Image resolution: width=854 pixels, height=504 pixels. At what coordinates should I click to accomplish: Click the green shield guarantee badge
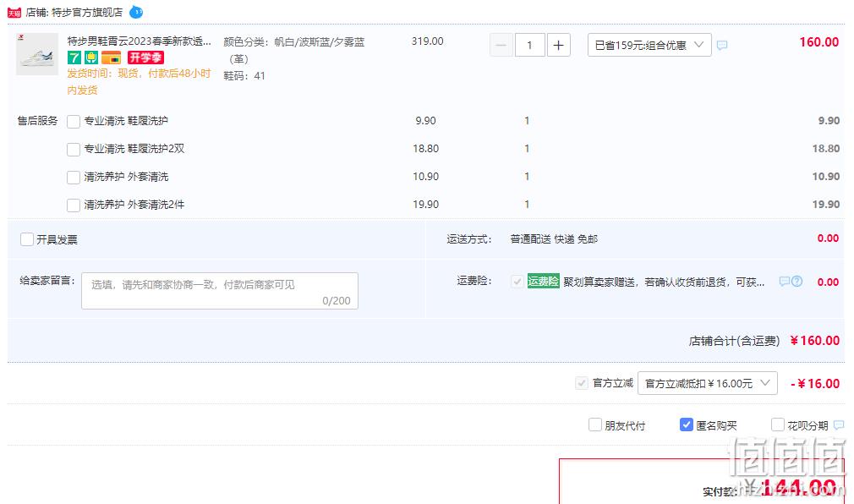click(x=91, y=58)
